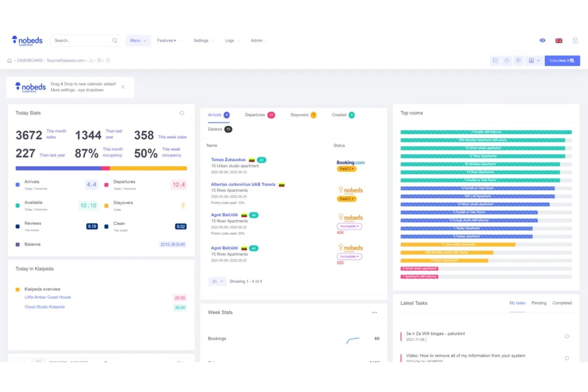Switch to the Created tab
588x392 pixels.
(343, 115)
